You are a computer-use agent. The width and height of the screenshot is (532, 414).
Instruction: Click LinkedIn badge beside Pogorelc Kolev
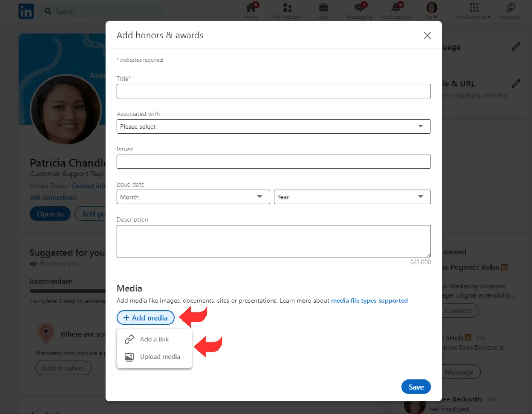pos(504,267)
